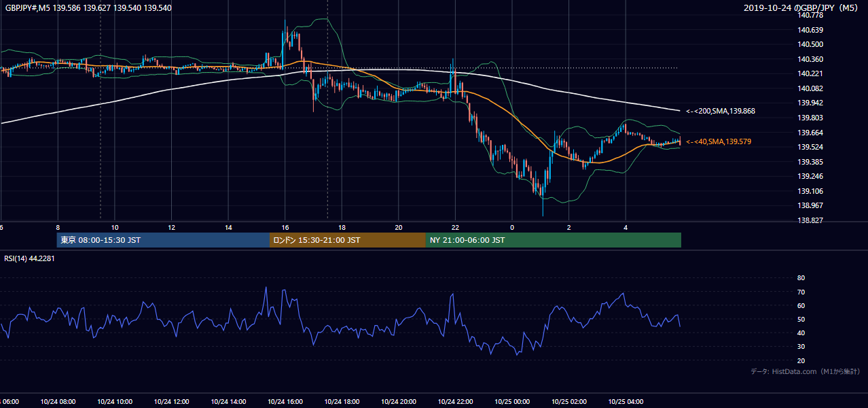
Task: Select the 40 SMA 139.579 label
Action: click(x=719, y=141)
